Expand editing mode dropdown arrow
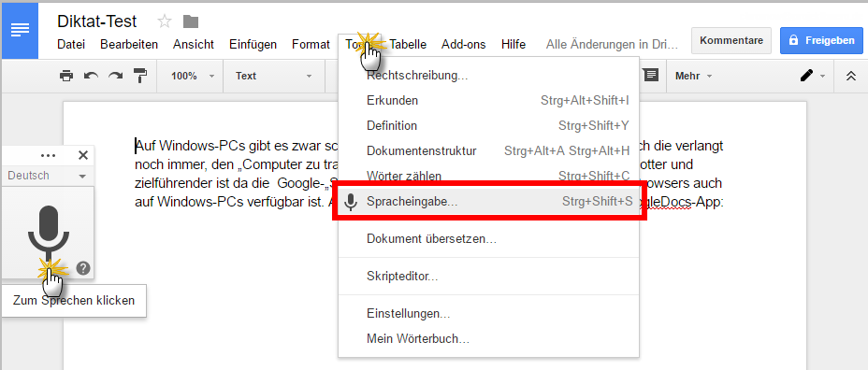 pos(822,76)
